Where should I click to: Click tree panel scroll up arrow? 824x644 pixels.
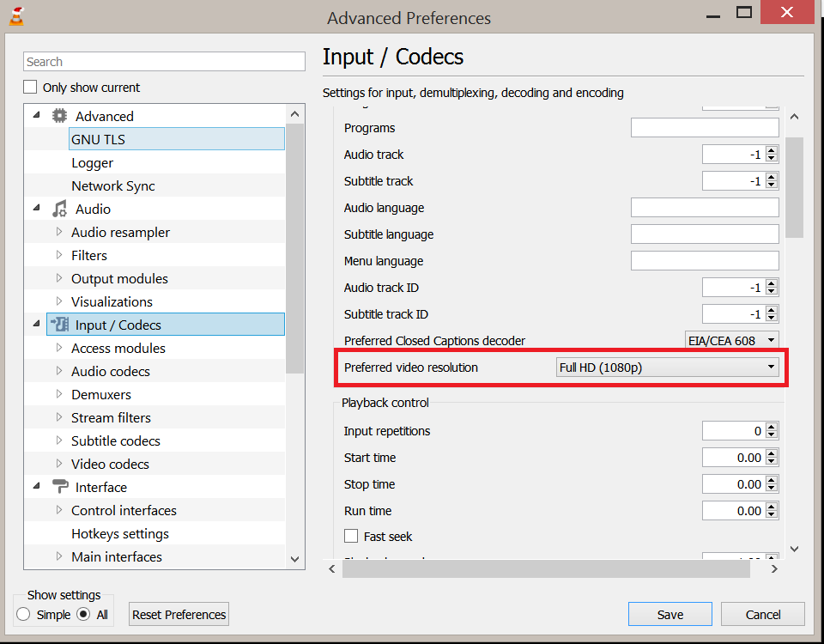click(x=294, y=114)
